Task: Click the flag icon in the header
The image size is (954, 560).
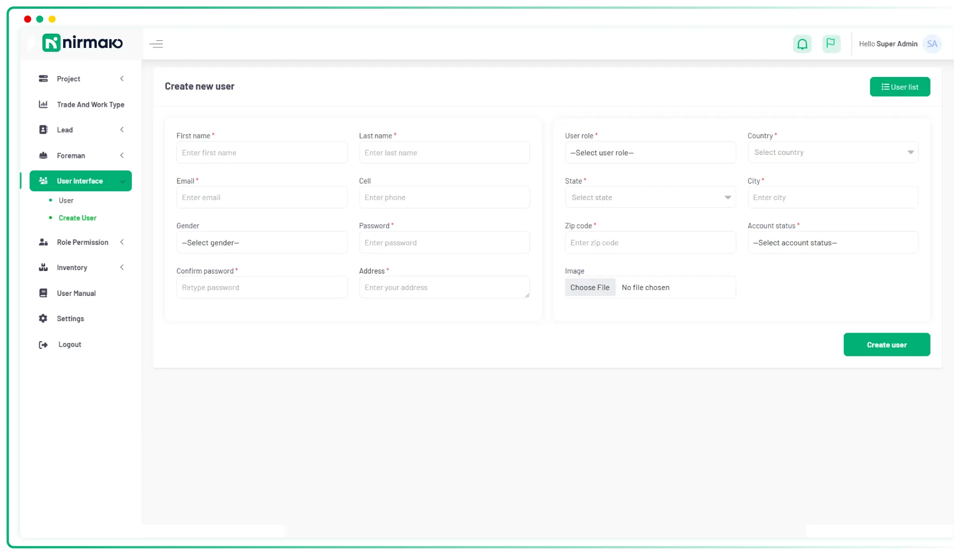Action: point(831,44)
